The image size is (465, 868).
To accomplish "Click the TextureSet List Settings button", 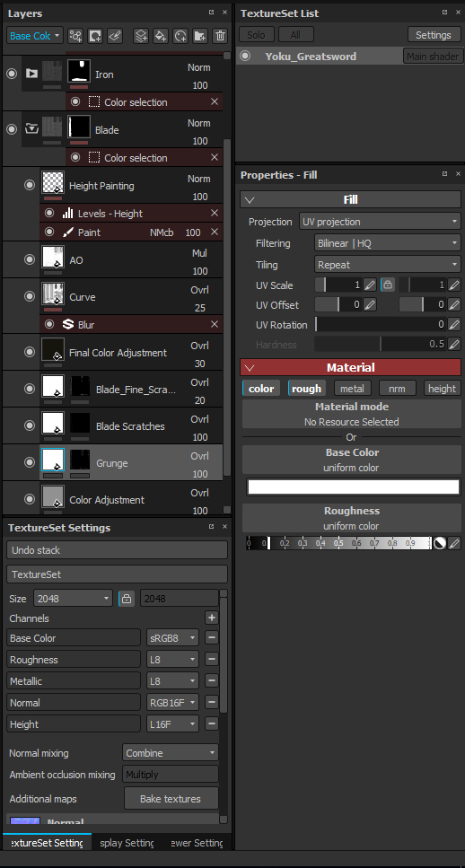I will pos(434,35).
